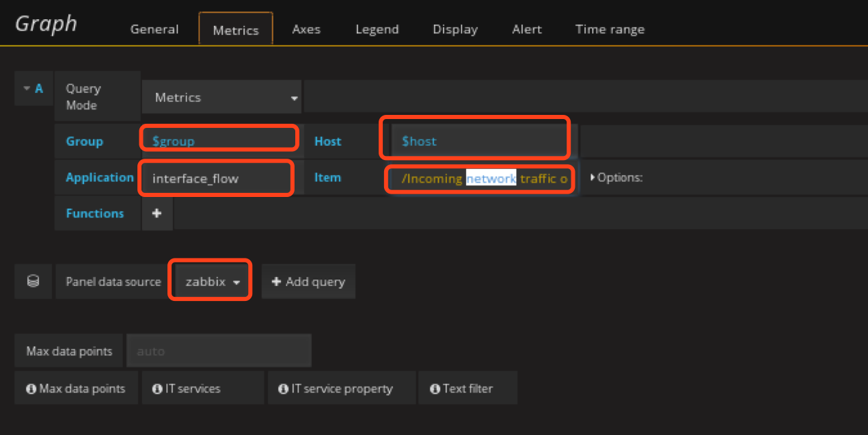Viewport: 868px width, 435px height.
Task: Switch to the Axes tab
Action: coord(306,29)
